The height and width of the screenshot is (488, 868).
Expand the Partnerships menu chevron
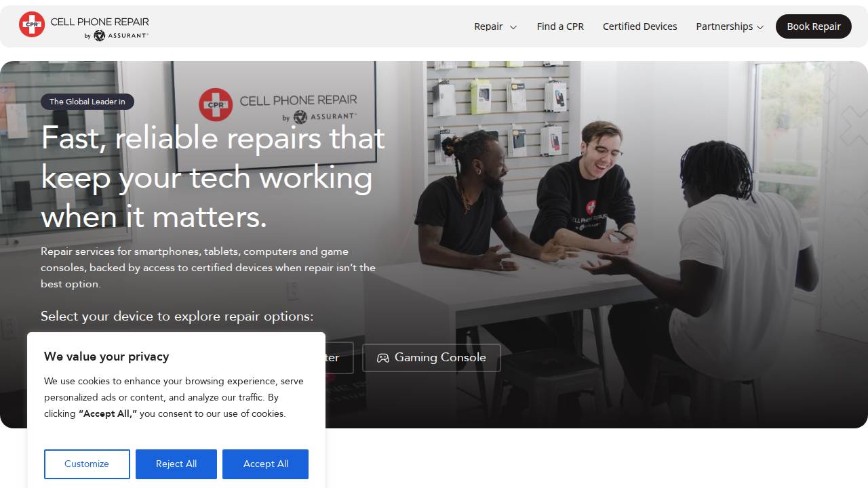pos(760,27)
